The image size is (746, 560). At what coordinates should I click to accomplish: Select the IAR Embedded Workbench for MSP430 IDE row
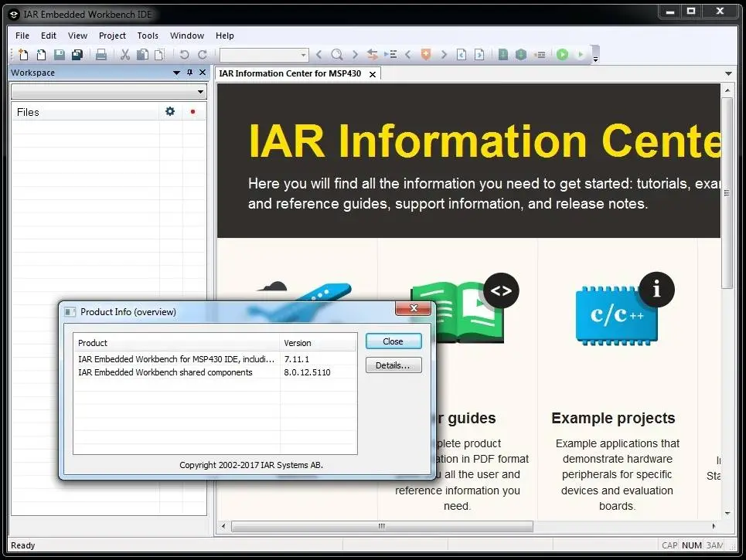click(215, 359)
